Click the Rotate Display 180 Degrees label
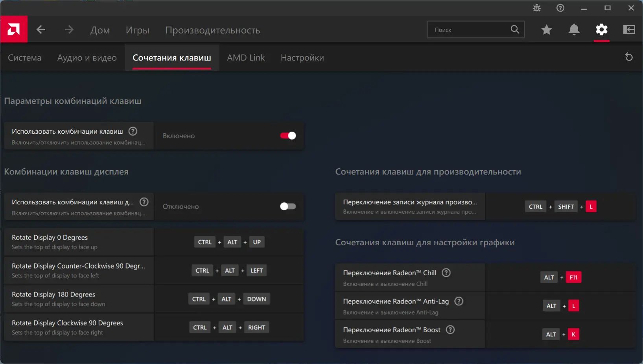This screenshot has width=643, height=364. 53,294
